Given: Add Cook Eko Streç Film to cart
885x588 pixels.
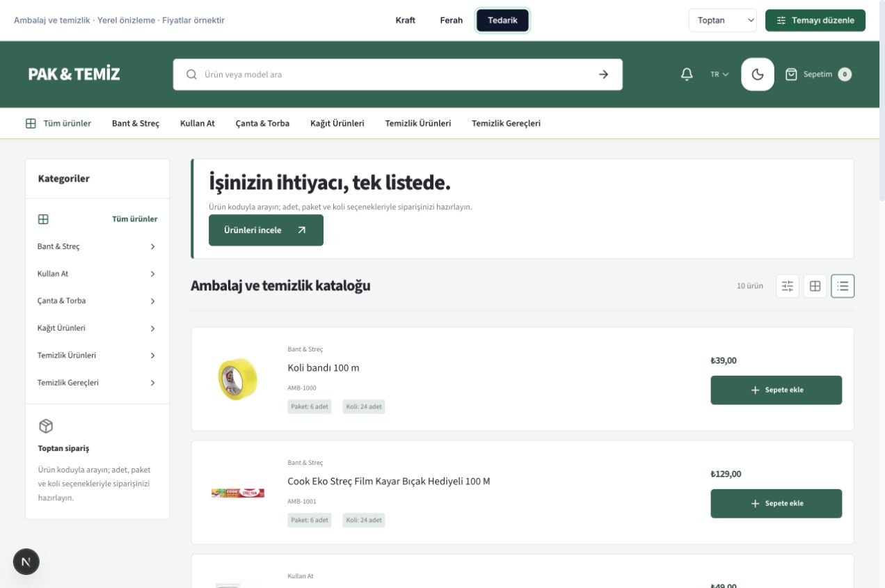Looking at the screenshot, I should pyautogui.click(x=776, y=503).
